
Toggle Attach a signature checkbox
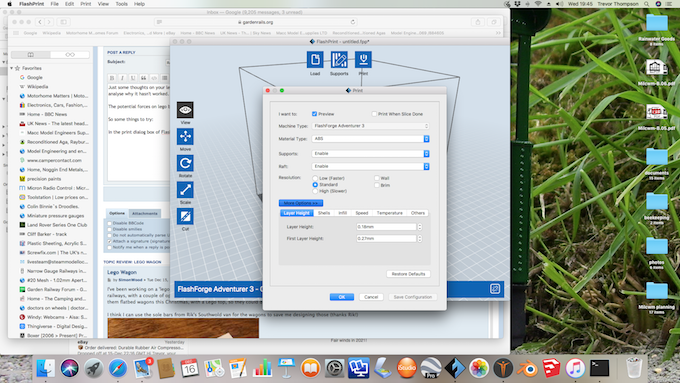[109, 241]
